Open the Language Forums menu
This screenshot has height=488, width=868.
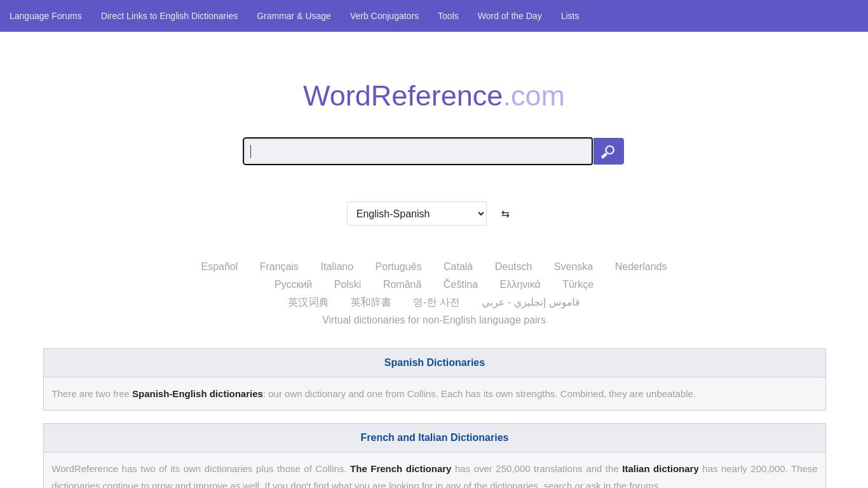click(x=46, y=16)
